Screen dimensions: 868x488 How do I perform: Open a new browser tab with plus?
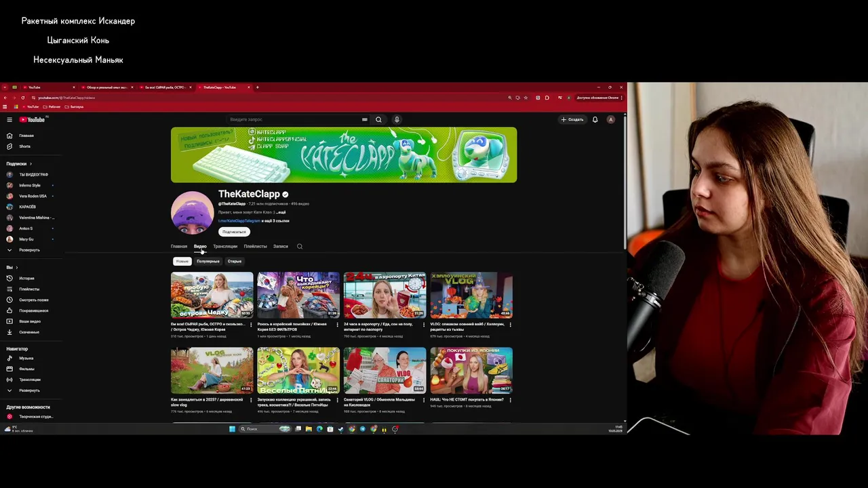(x=257, y=87)
